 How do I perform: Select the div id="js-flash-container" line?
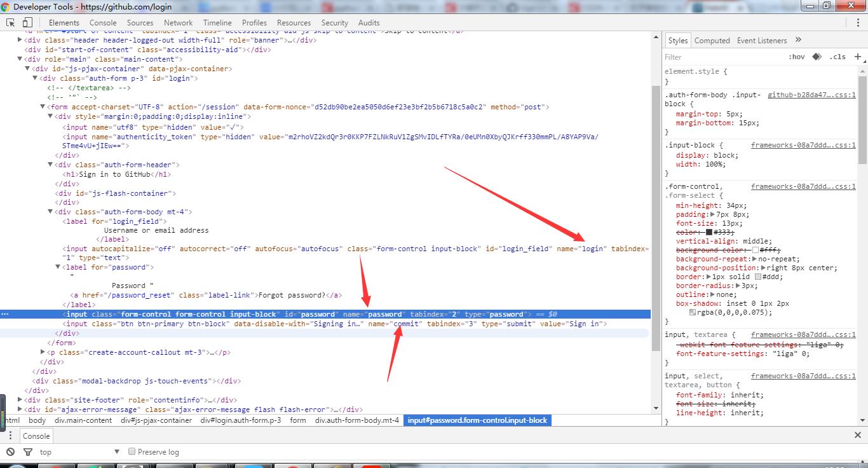(x=116, y=193)
